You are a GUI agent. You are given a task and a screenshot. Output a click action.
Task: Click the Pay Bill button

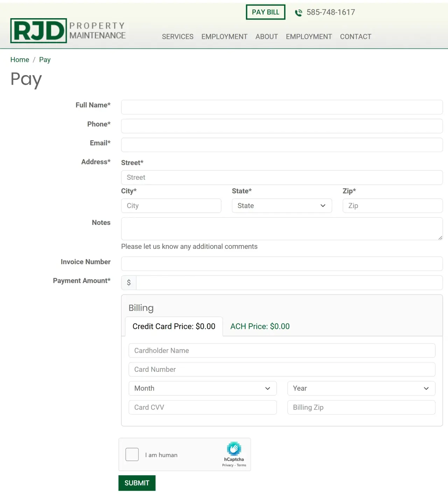(266, 12)
